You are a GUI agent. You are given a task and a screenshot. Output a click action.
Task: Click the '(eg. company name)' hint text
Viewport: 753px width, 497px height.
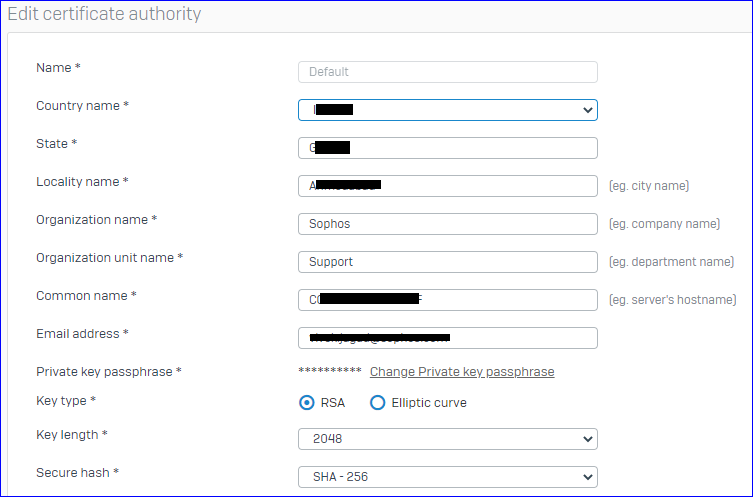665,224
